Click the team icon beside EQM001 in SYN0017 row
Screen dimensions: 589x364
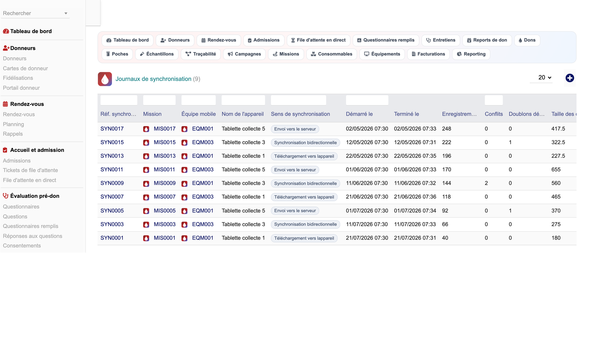[184, 129]
